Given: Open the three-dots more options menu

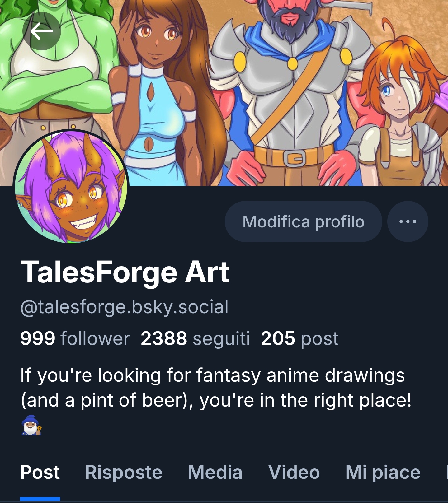Looking at the screenshot, I should point(408,221).
